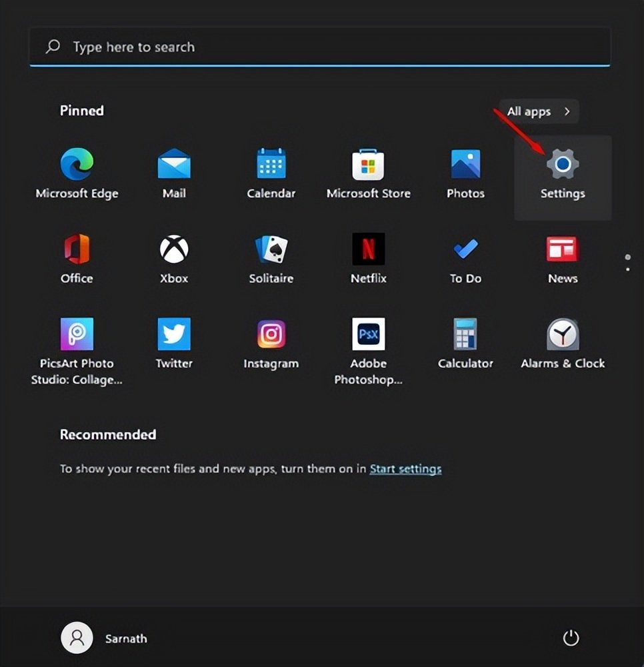Open Netflix from pinned apps
Viewport: 644px width, 667px height.
tap(369, 259)
